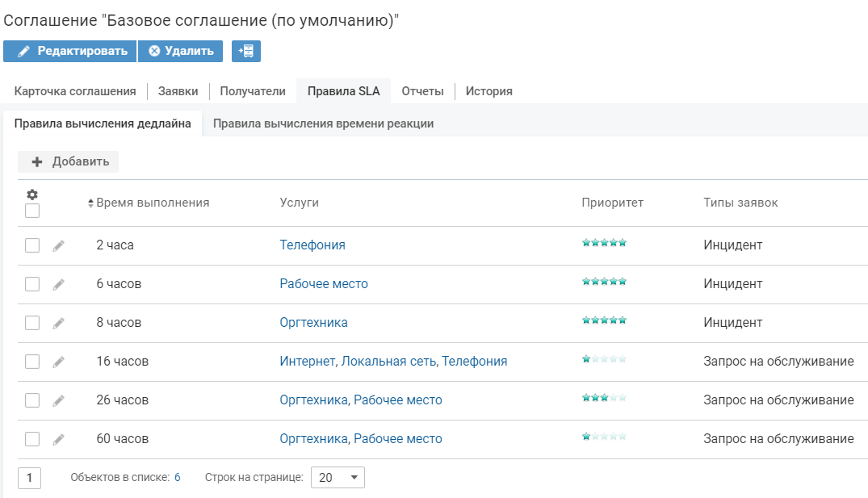Check the 8 часов row checkbox
Image resolution: width=868 pixels, height=498 pixels.
point(32,323)
